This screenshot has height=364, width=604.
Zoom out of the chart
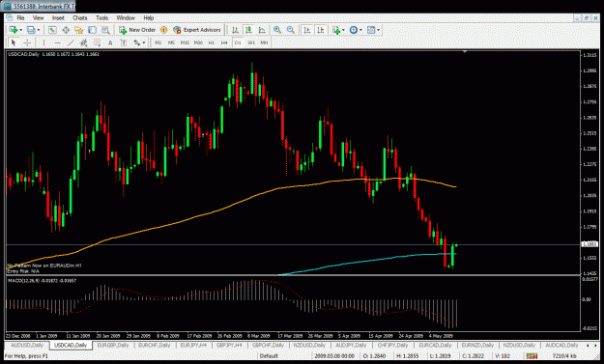point(291,30)
